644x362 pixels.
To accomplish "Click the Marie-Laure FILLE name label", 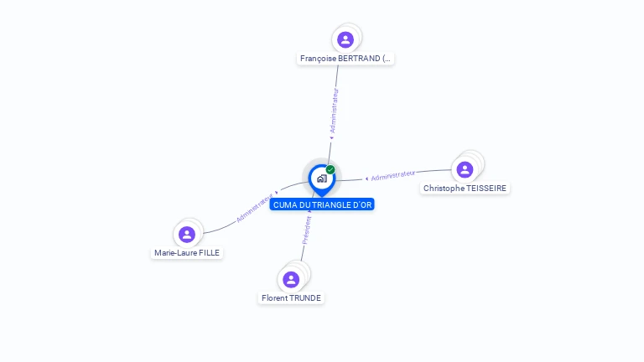I will tap(187, 253).
